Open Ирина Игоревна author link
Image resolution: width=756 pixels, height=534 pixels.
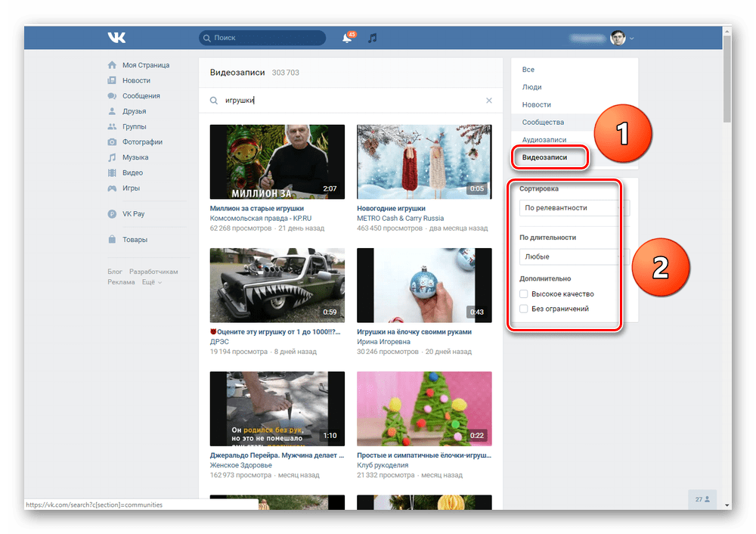[384, 342]
